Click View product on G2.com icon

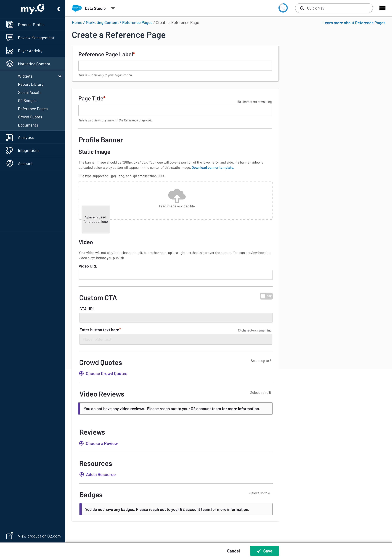(x=10, y=536)
